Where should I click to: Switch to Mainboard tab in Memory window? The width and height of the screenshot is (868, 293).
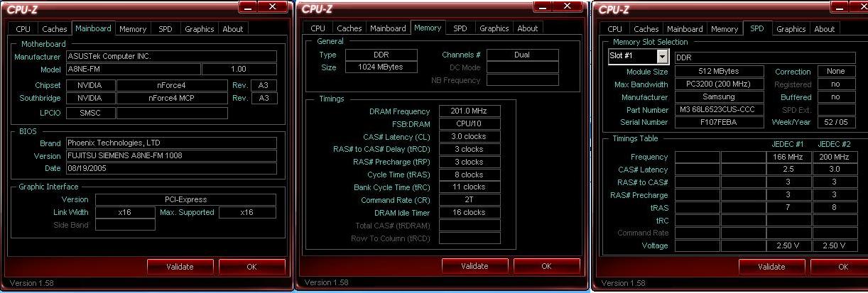[389, 28]
